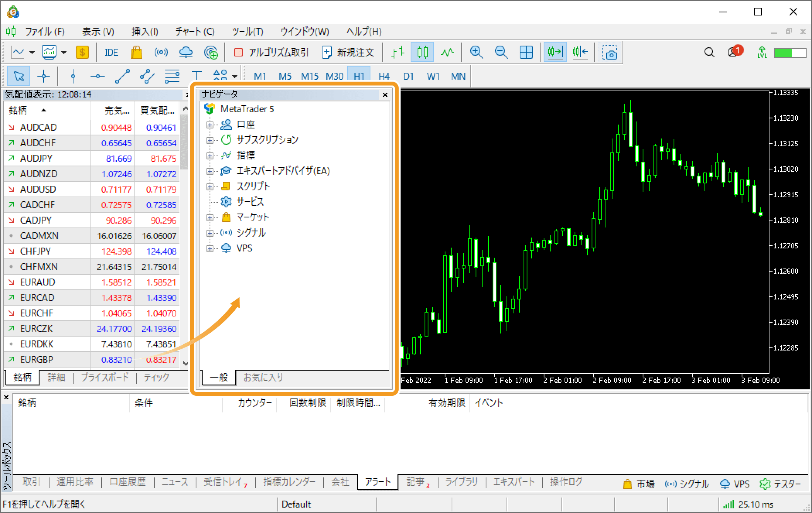Switch to MN timeframe
The width and height of the screenshot is (812, 513).
pyautogui.click(x=458, y=76)
